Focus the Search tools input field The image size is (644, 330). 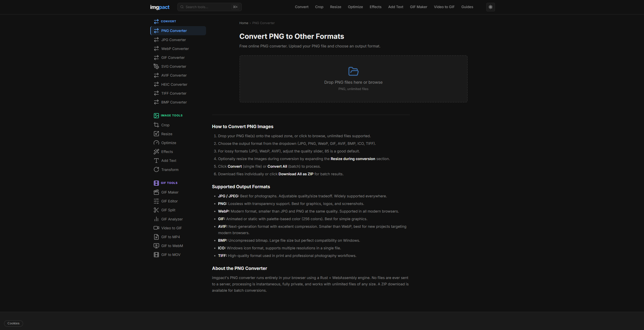[x=209, y=7]
